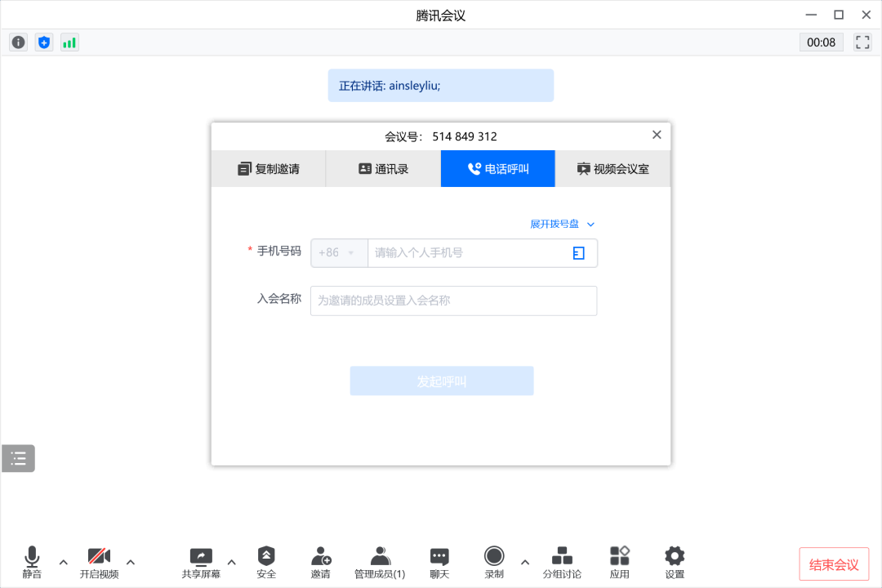Minimize the 腾讯会议 window
The height and width of the screenshot is (588, 882).
(x=811, y=16)
